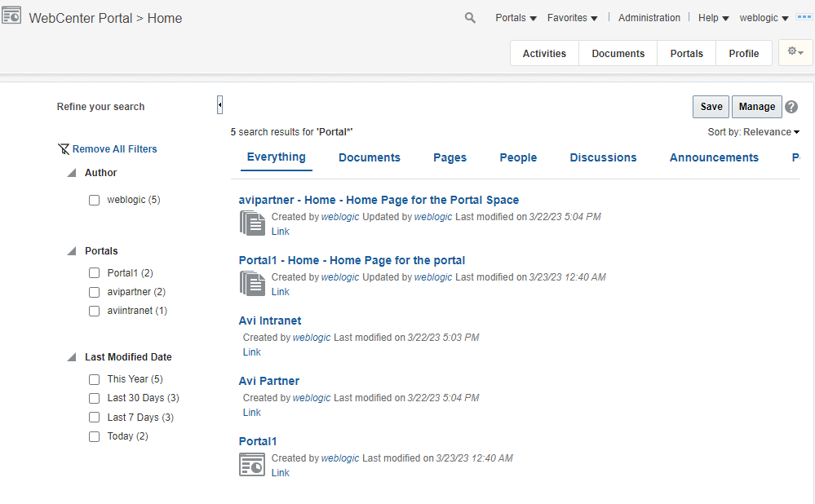Click the Manage button
The height and width of the screenshot is (504, 815).
(757, 107)
